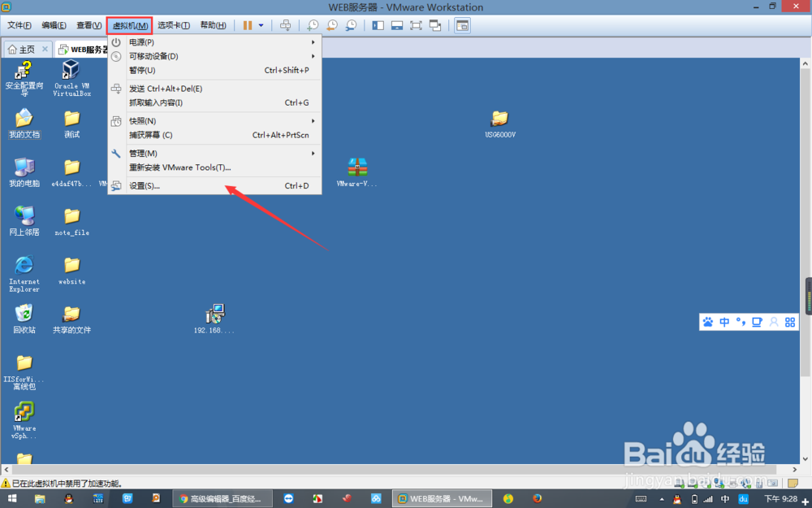This screenshot has width=812, height=508.
Task: Open 设置(S)... from the menu
Action: (215, 185)
